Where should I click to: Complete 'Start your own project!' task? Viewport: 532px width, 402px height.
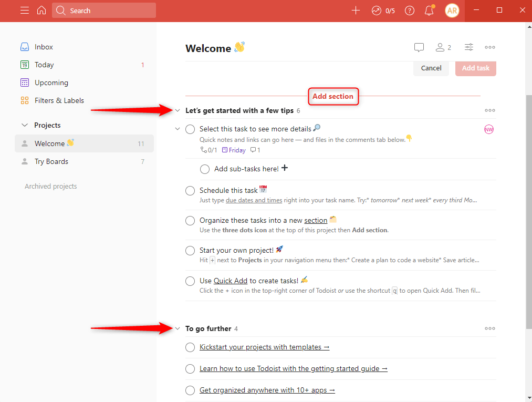pos(190,251)
